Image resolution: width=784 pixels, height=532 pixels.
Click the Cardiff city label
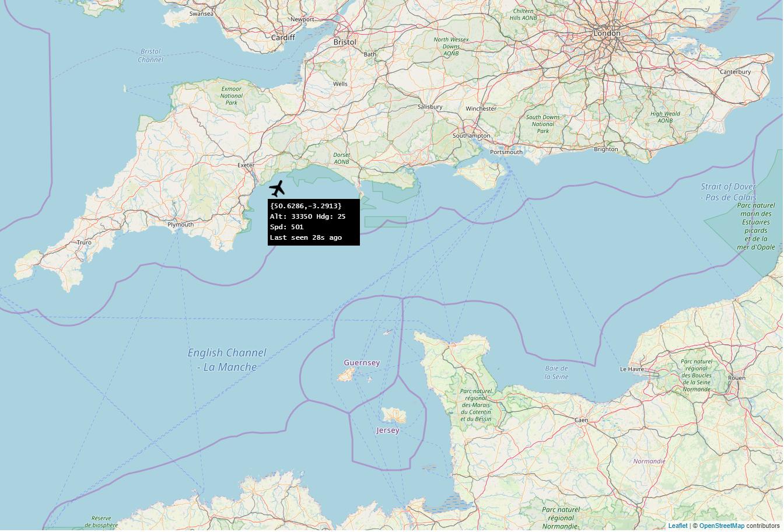(283, 37)
